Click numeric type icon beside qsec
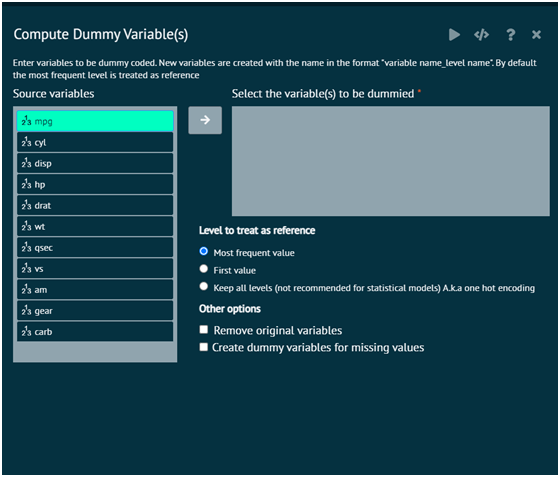 click(x=26, y=247)
